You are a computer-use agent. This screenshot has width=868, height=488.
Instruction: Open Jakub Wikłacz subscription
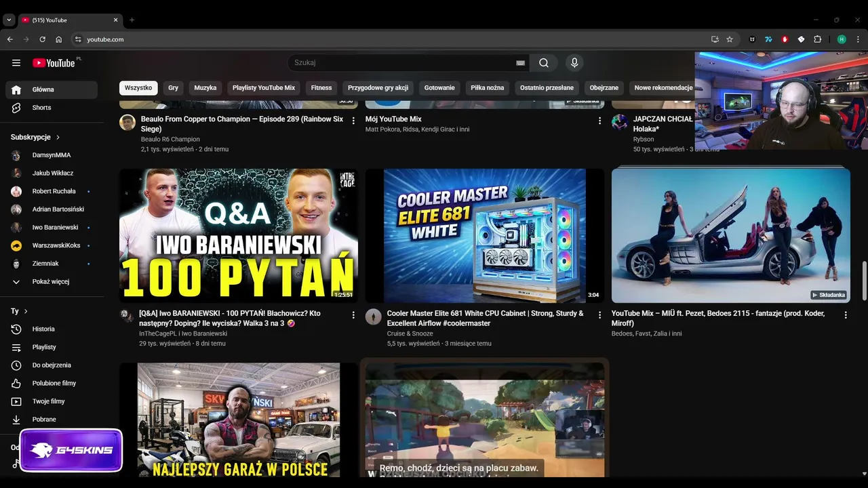[52, 173]
